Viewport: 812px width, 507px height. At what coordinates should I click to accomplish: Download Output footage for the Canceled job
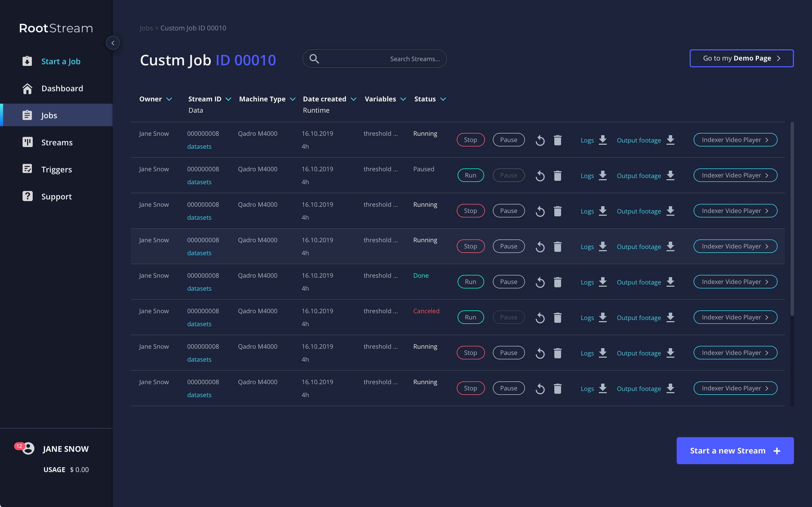(x=670, y=317)
